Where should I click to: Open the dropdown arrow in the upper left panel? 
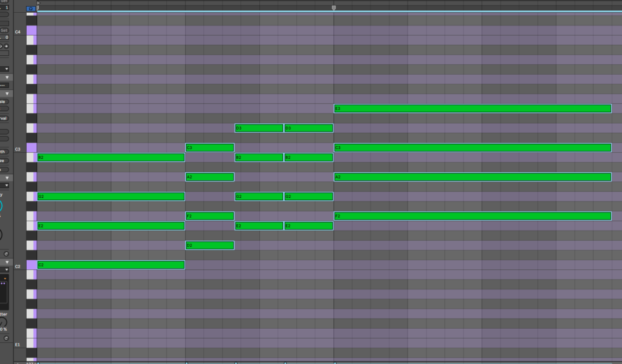(7, 69)
